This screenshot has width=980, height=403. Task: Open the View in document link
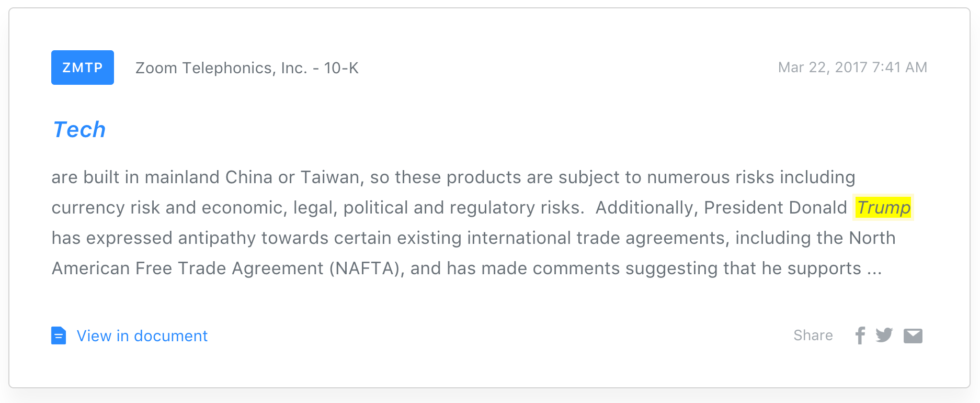pos(142,336)
